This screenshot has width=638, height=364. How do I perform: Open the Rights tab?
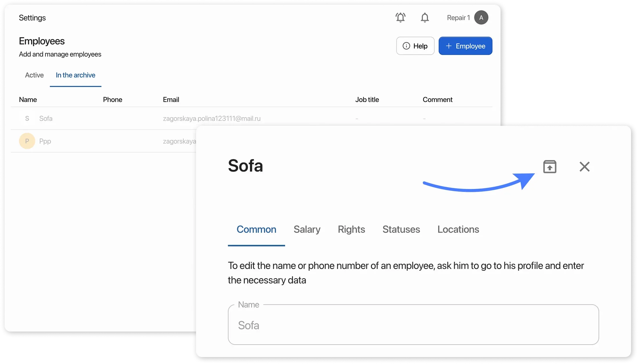(351, 229)
